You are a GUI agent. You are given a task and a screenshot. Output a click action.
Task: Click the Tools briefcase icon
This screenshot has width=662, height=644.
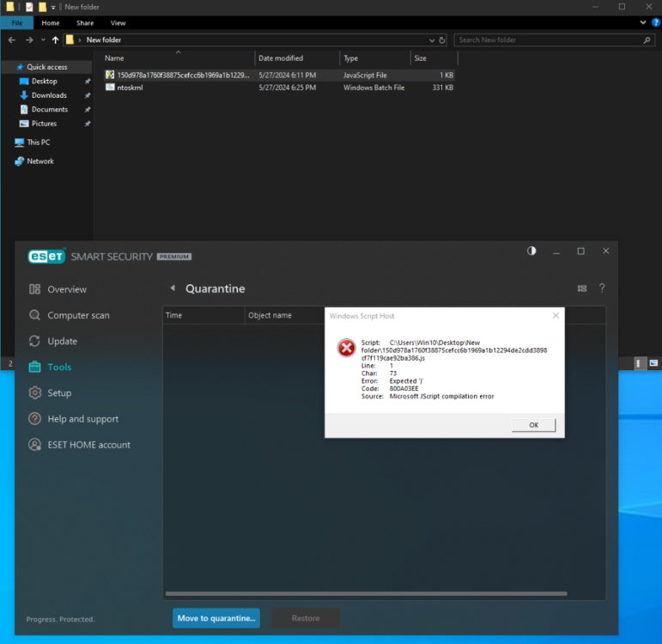(x=34, y=367)
